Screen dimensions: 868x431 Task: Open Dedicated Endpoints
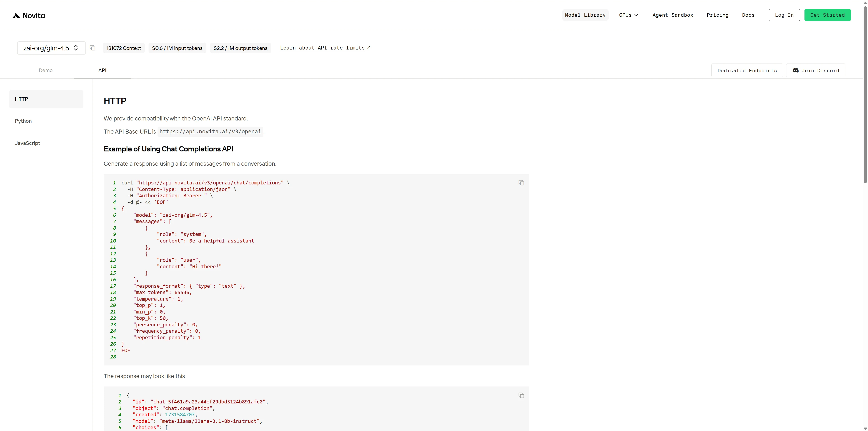747,71
